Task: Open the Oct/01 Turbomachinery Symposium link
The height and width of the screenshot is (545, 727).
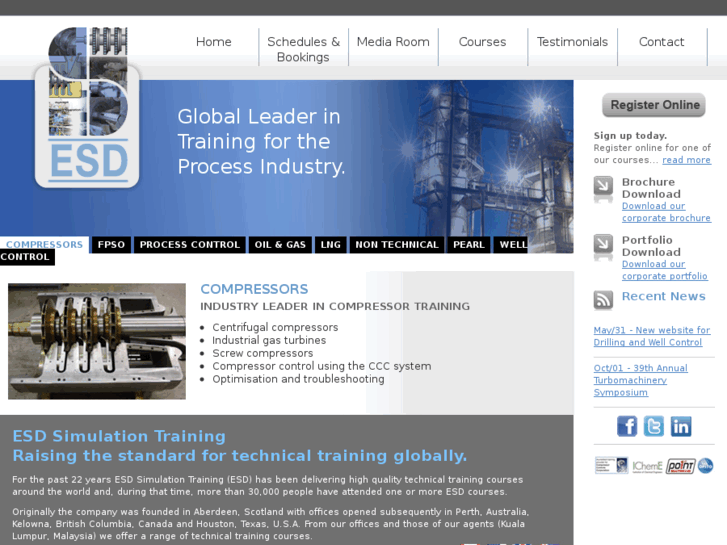Action: pyautogui.click(x=640, y=380)
